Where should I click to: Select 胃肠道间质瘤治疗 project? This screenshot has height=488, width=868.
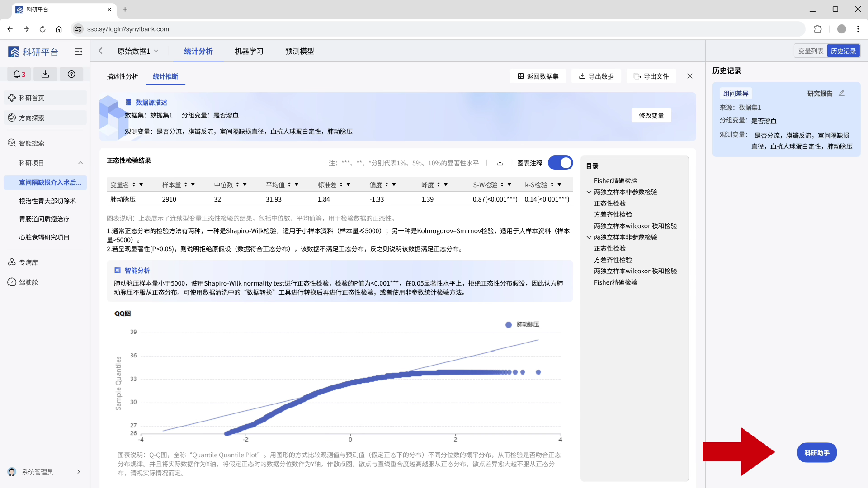click(x=45, y=219)
